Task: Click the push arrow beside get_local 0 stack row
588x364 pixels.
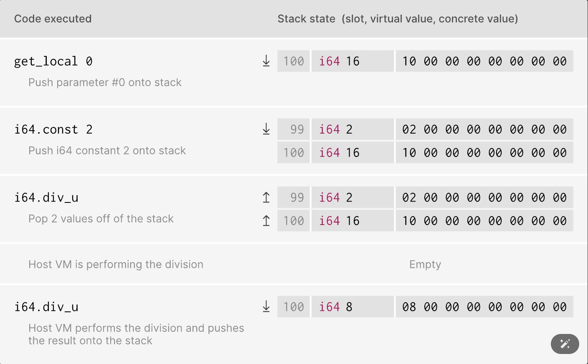Action: pyautogui.click(x=266, y=61)
